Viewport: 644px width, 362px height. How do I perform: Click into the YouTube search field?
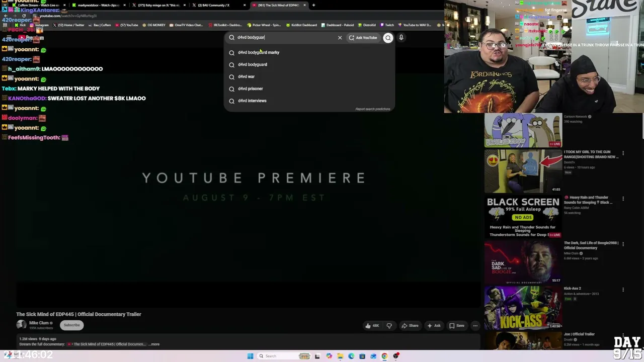click(x=284, y=37)
